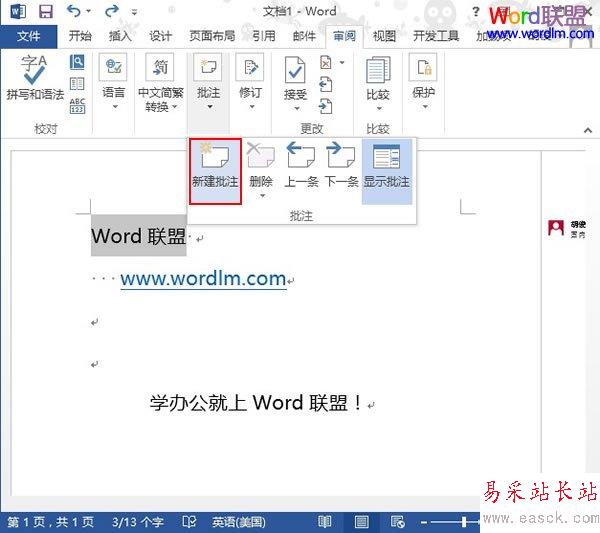Screen dimensions: 600x533
Task: Switch to the 页面布局 tab
Action: (x=212, y=36)
